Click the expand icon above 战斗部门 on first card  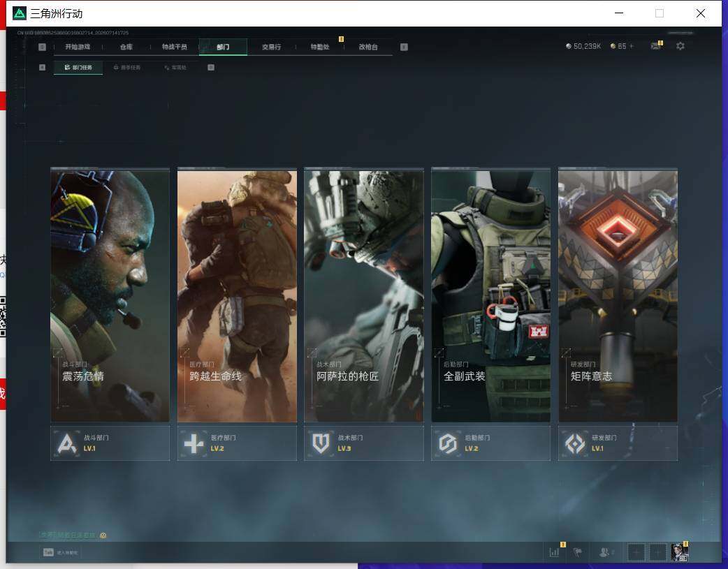coord(57,353)
